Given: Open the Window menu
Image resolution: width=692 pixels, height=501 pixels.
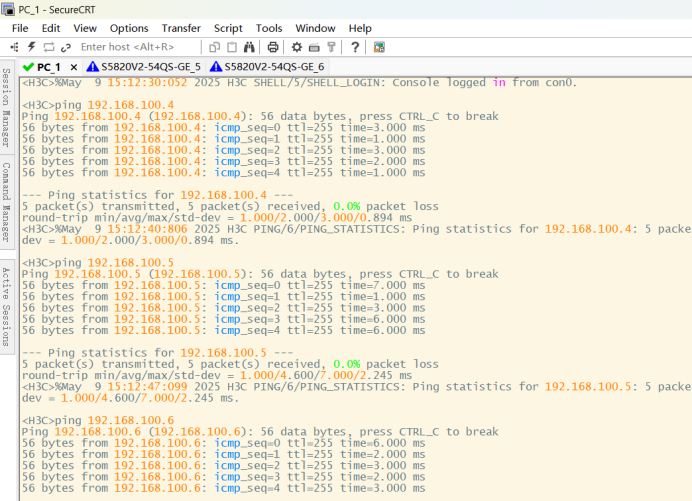Looking at the screenshot, I should click(x=315, y=28).
